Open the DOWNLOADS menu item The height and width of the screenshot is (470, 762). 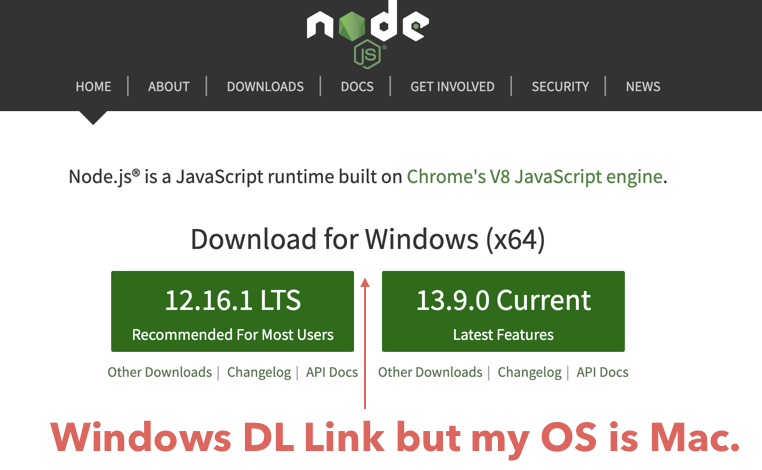[265, 87]
